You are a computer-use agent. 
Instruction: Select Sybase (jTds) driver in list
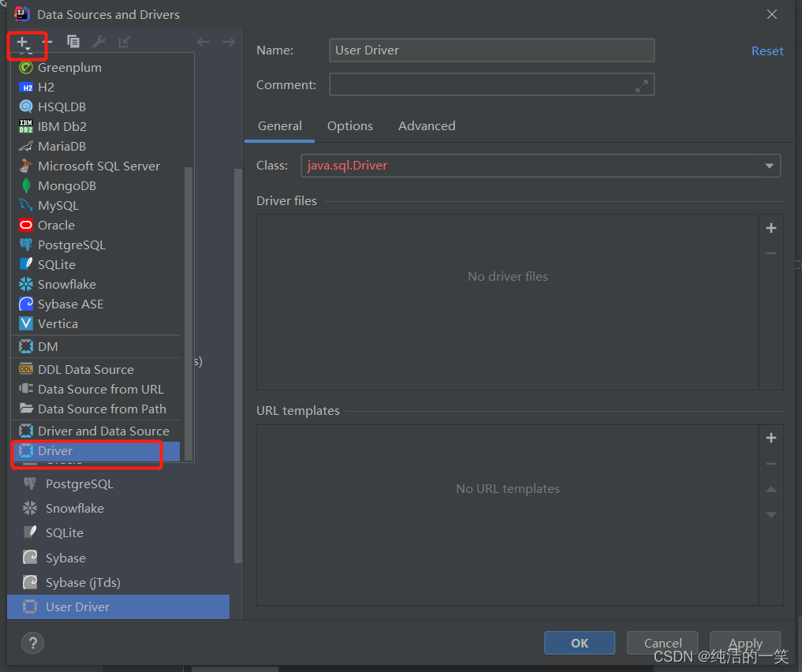118,583
